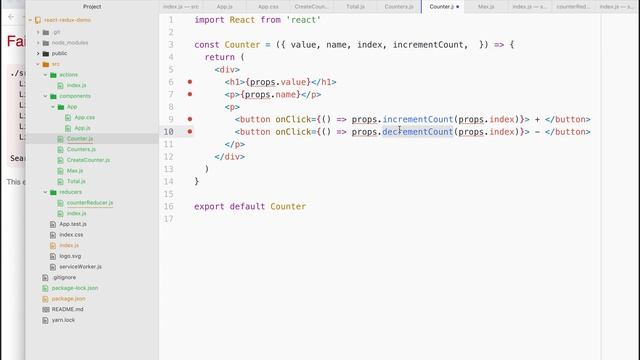The height and width of the screenshot is (360, 640).
Task: Click 'export default Counter' on line 16
Action: [x=250, y=206]
